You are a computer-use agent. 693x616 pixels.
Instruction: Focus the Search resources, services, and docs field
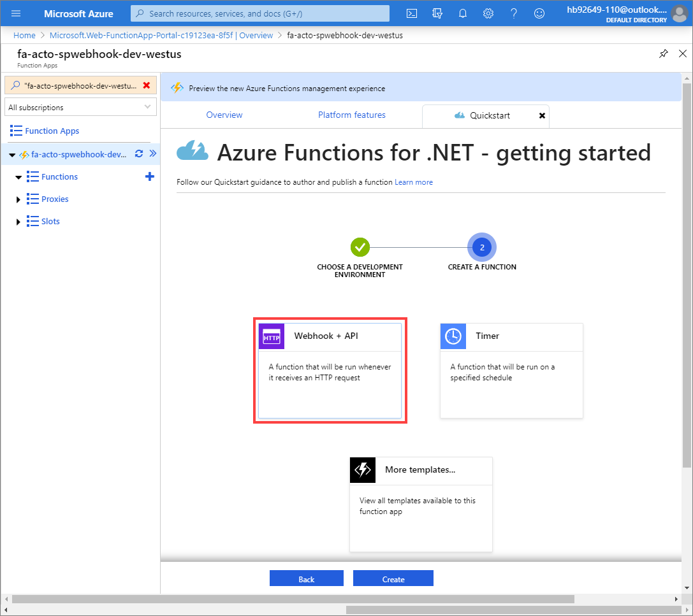click(260, 13)
